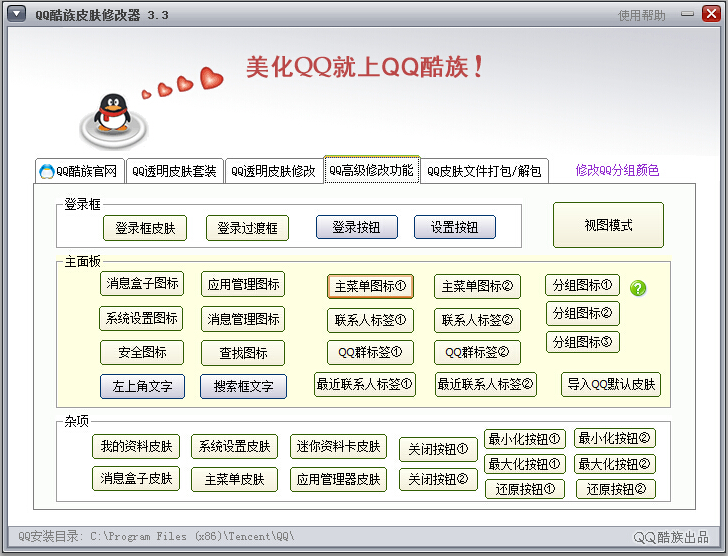Image resolution: width=728 pixels, height=556 pixels.
Task: Click the 关闭按钮① button
Action: point(438,449)
